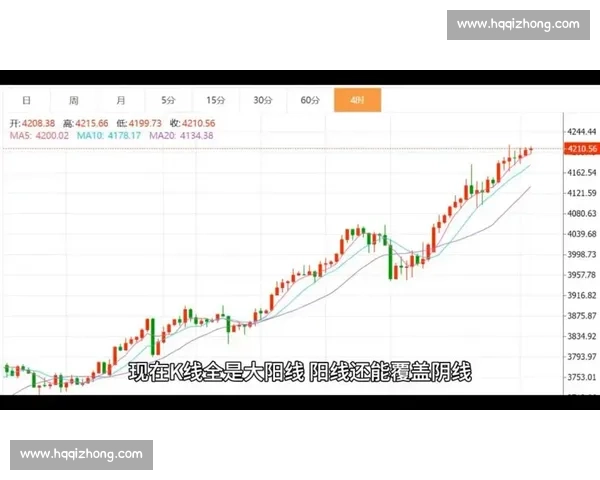This screenshot has width=600, height=480.
Task: Select the 30分 interval tab
Action: click(x=262, y=100)
